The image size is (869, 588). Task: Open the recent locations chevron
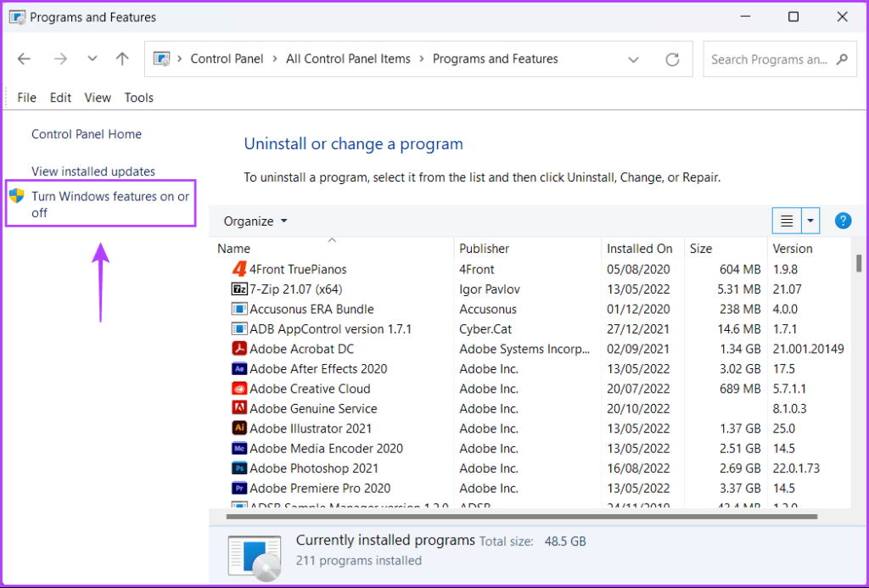(x=92, y=59)
